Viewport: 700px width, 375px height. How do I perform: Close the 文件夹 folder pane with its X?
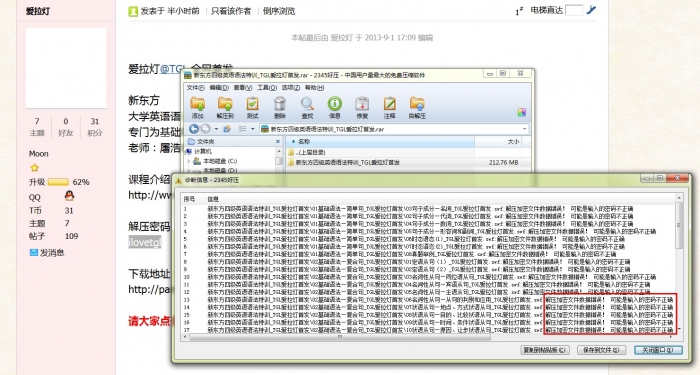pyautogui.click(x=278, y=142)
